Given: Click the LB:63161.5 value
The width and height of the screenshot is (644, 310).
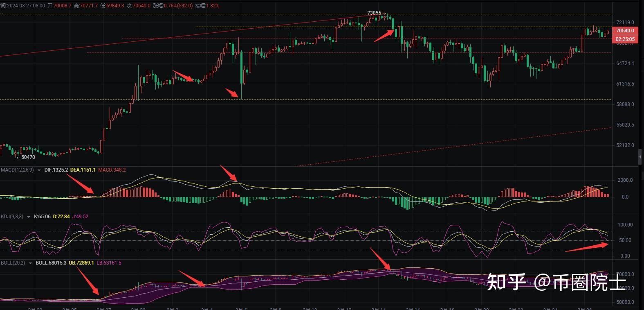Looking at the screenshot, I should coord(109,263).
